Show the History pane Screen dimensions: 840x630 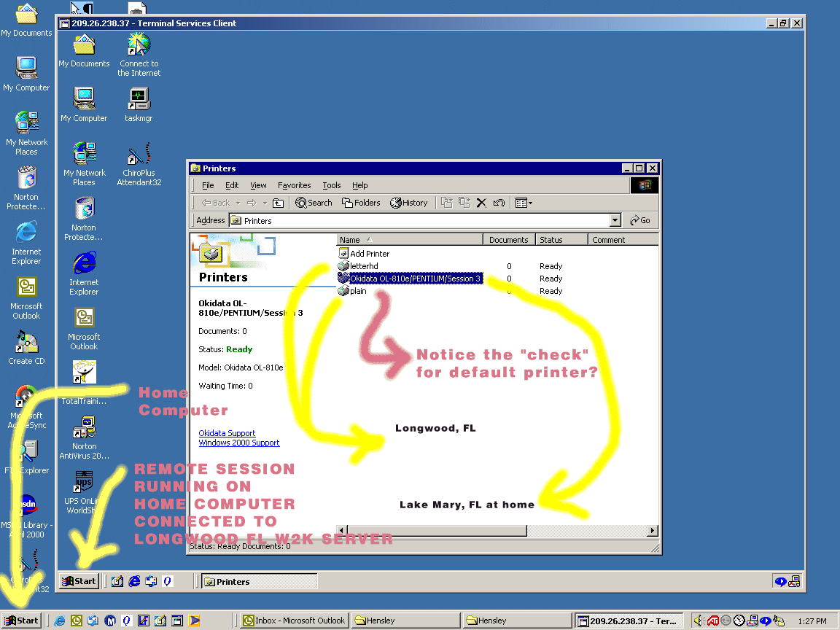pyautogui.click(x=409, y=203)
